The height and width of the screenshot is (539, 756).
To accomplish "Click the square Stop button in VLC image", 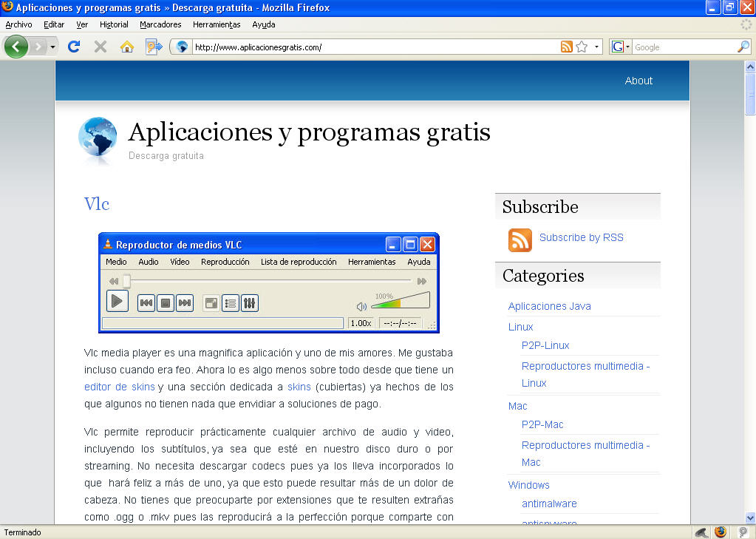I will coord(166,303).
